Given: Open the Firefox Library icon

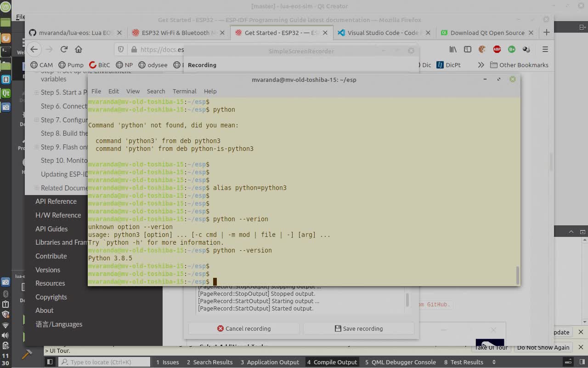Looking at the screenshot, I should tap(453, 49).
